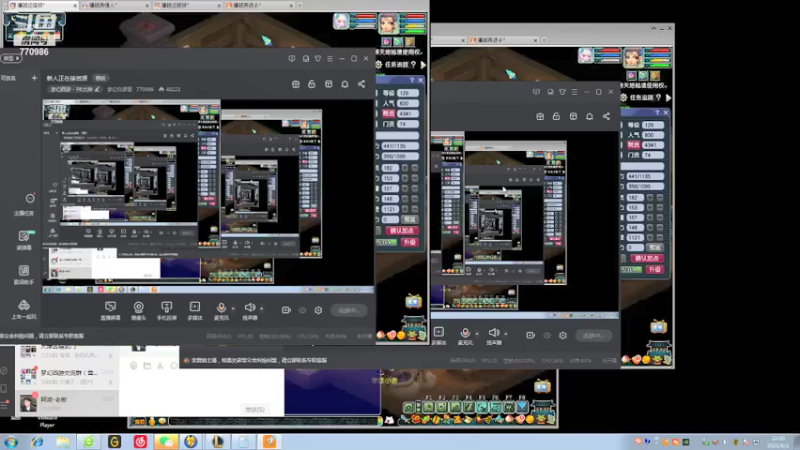The height and width of the screenshot is (450, 800).
Task: Add camera source in front streaming window
Action: point(138,310)
